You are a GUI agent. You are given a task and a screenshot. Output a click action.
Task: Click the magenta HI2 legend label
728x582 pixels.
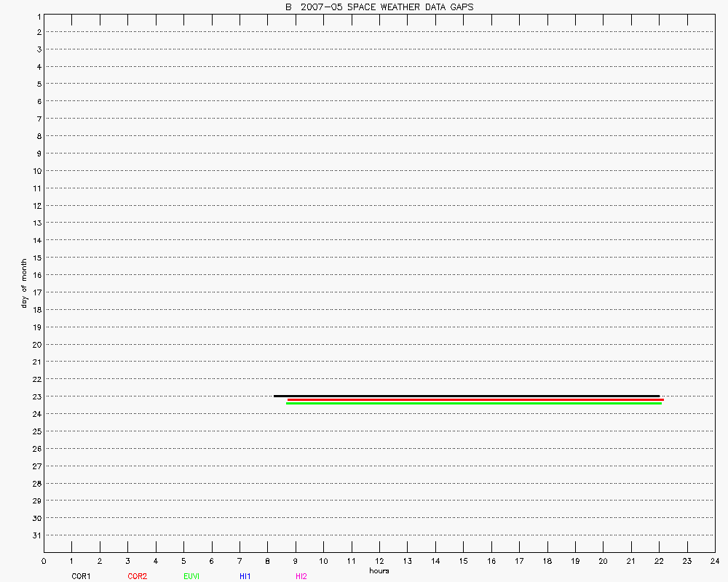point(301,576)
